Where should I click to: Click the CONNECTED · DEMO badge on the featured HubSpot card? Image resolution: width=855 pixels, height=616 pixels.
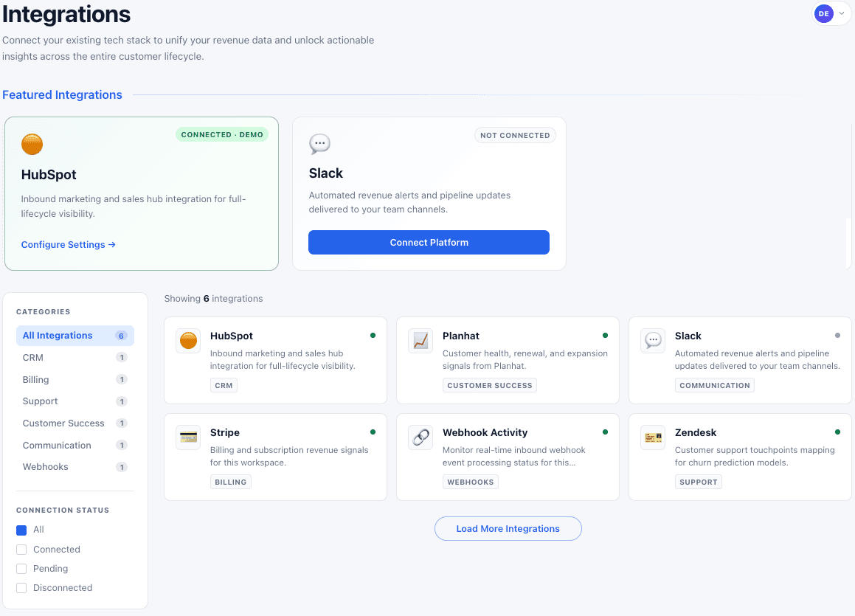222,135
